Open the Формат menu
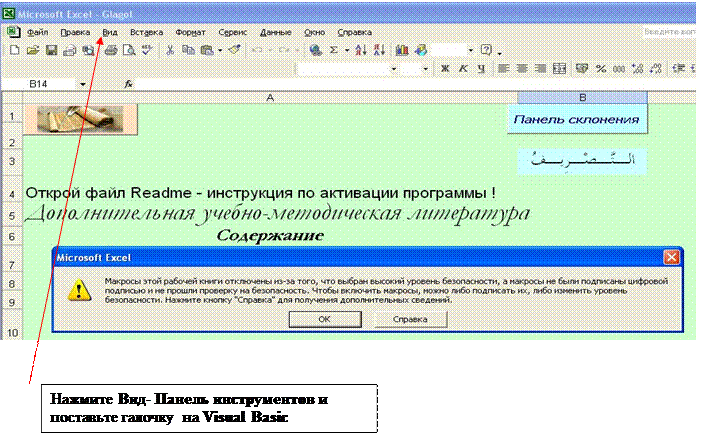This screenshot has height=444, width=701. point(190,32)
